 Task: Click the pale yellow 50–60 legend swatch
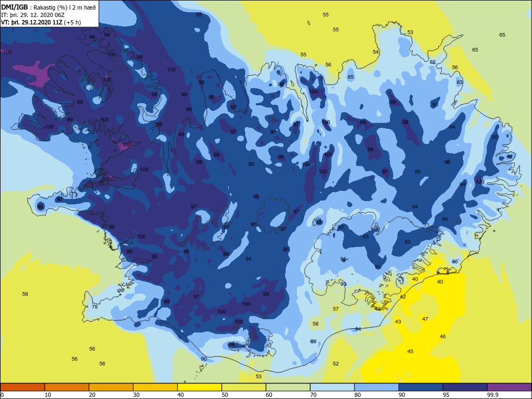pos(244,387)
